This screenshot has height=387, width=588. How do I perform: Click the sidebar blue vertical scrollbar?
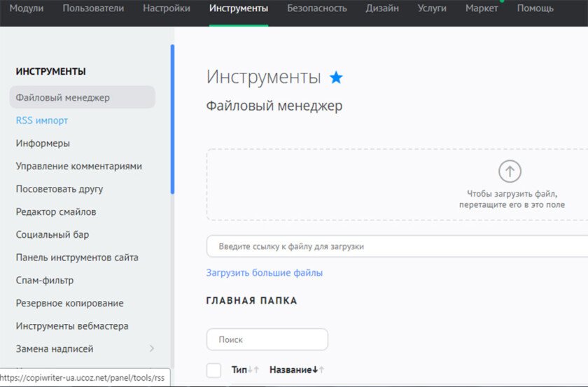[172, 119]
